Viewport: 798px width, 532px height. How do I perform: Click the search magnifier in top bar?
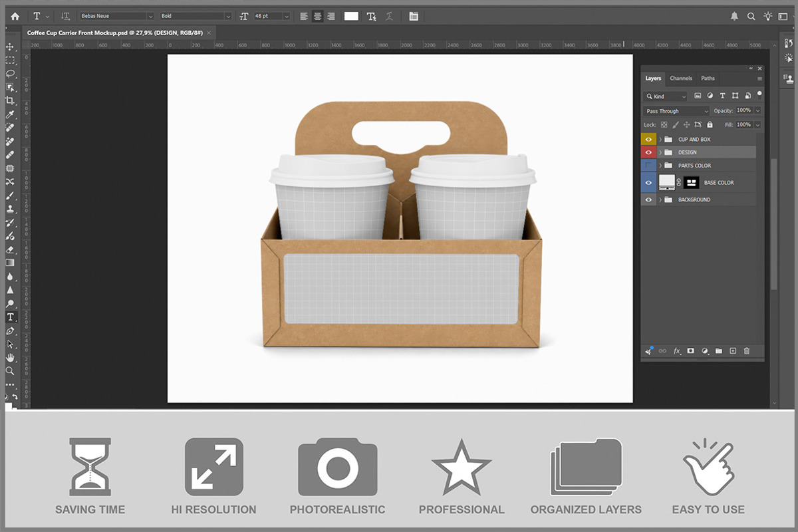tap(751, 16)
